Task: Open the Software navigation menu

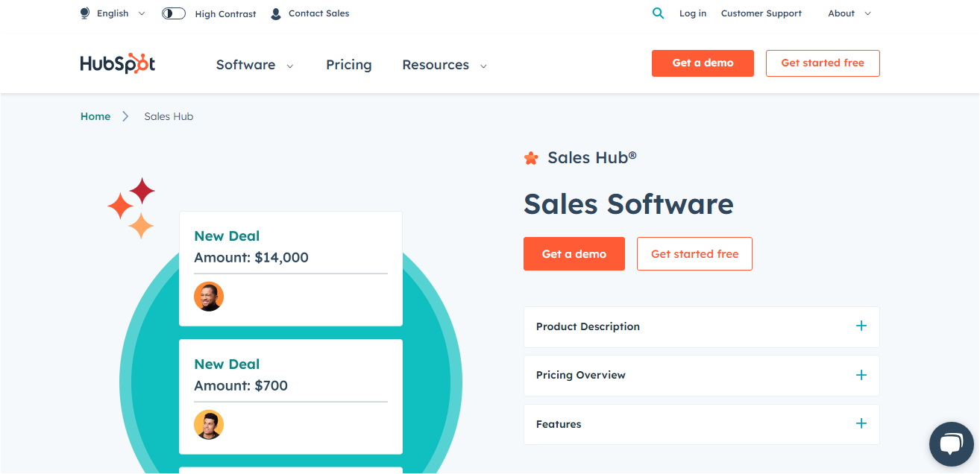Action: tap(254, 65)
